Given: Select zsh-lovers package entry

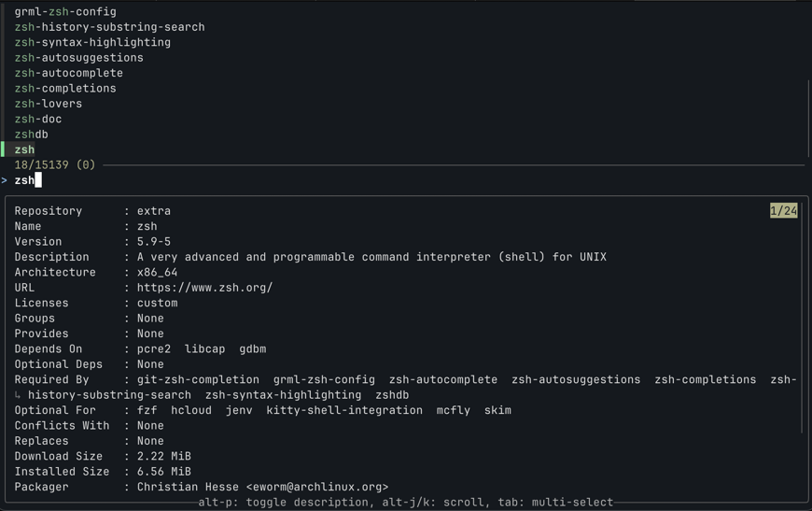Looking at the screenshot, I should pos(49,104).
